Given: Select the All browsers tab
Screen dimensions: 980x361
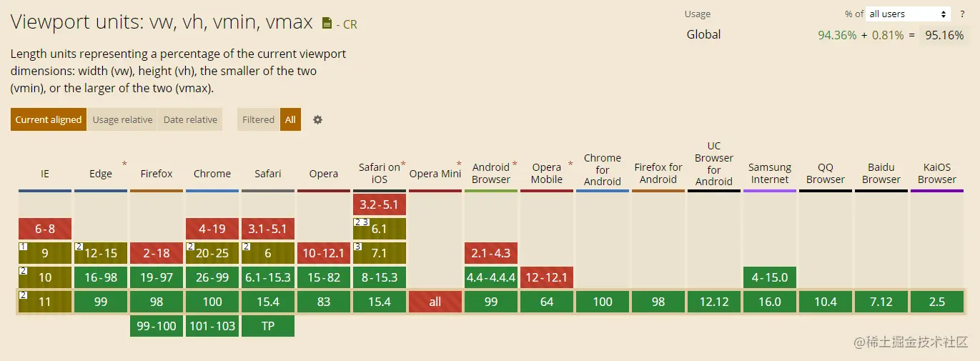Looking at the screenshot, I should [x=290, y=120].
